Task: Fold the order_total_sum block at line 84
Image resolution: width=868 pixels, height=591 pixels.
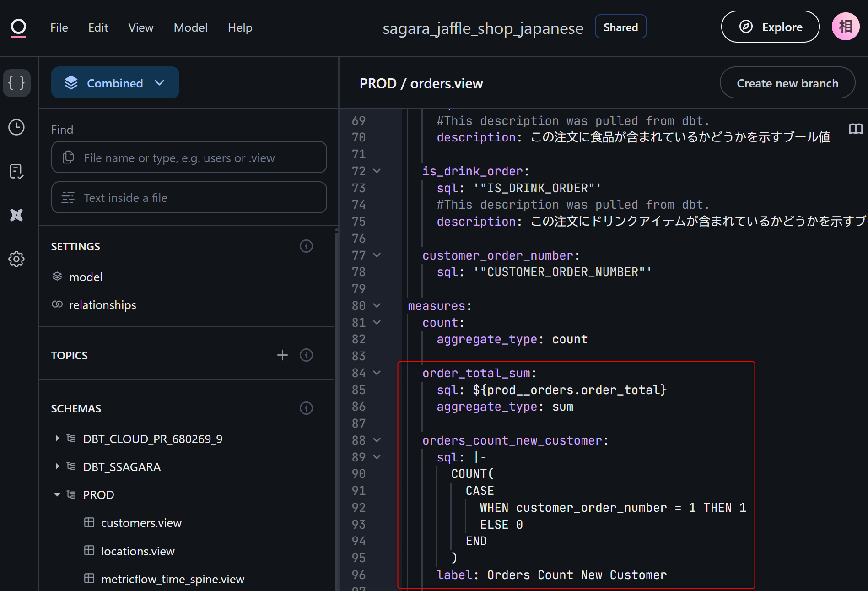Action: pos(377,373)
